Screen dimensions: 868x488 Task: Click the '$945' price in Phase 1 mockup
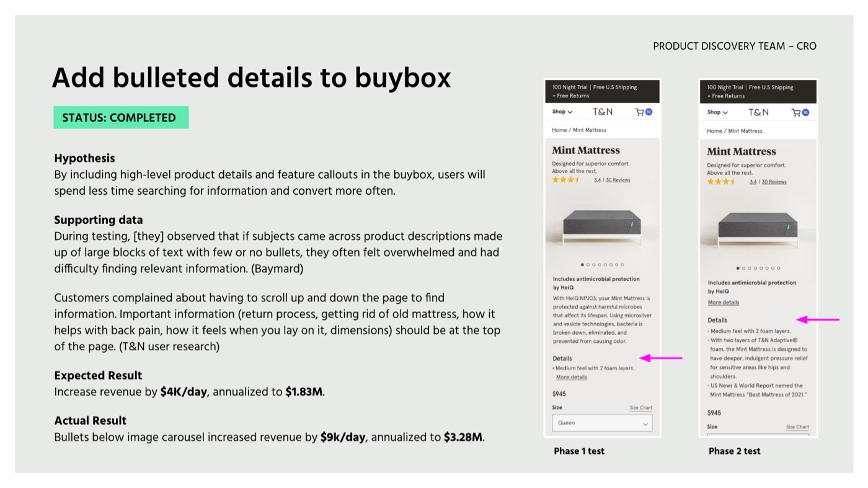[x=559, y=394]
